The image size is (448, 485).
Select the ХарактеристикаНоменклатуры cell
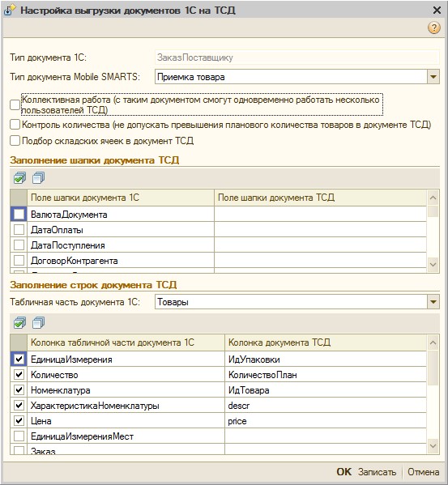126,405
